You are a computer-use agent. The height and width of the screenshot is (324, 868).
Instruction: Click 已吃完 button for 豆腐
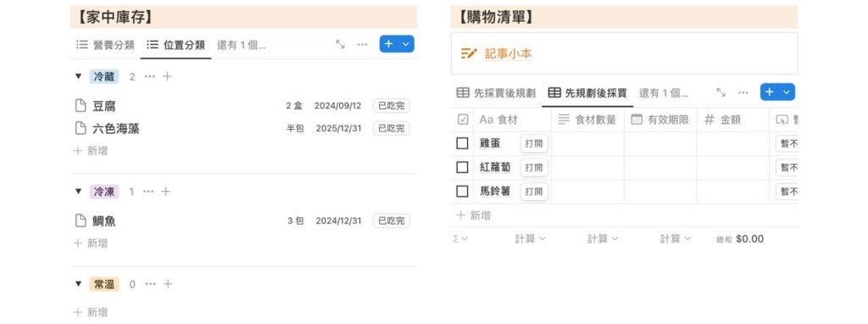tap(392, 106)
